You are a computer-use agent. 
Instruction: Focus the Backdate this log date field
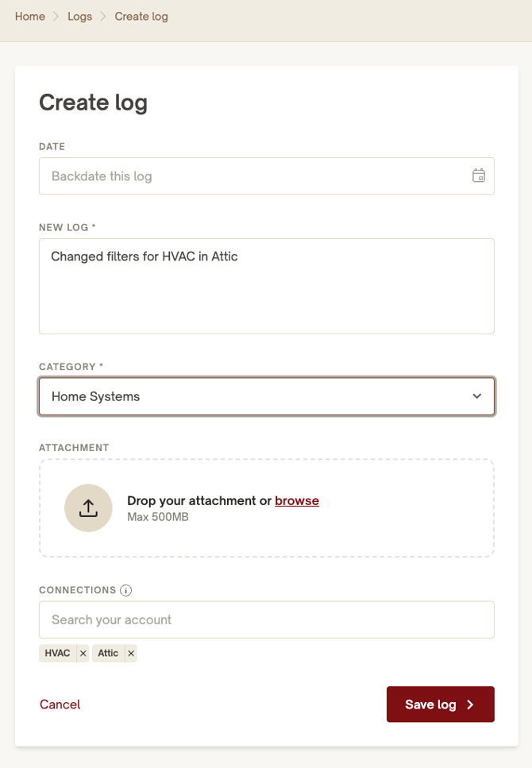(267, 176)
